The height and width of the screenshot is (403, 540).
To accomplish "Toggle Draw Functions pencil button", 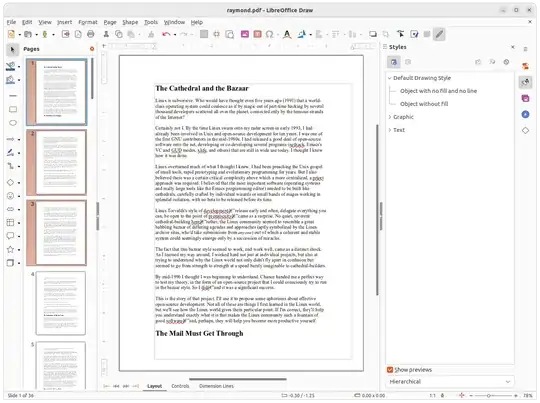I will pos(439,34).
